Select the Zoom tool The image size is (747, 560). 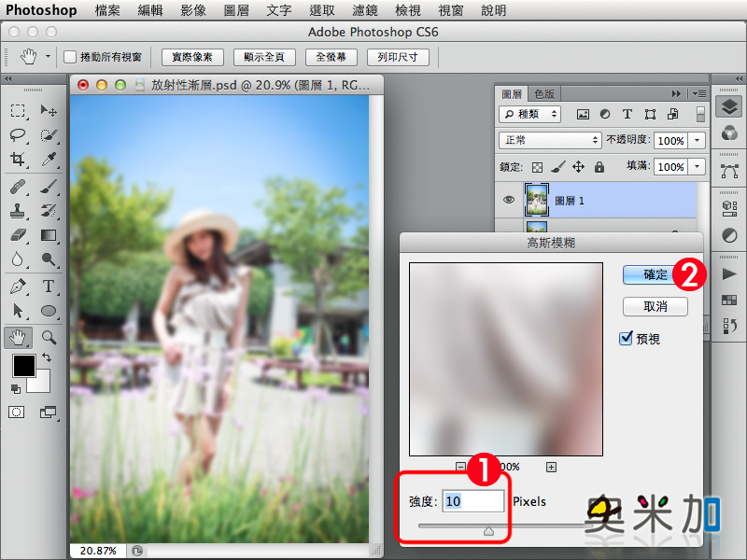coord(49,338)
